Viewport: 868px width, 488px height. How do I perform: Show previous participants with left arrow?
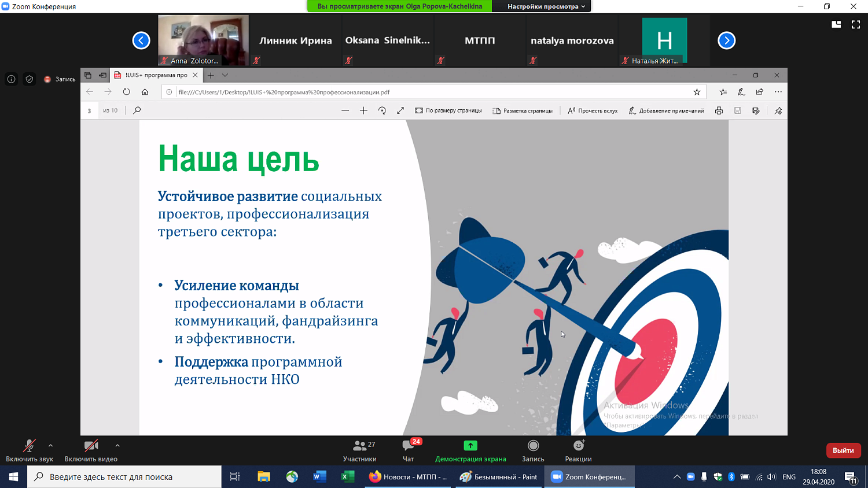pos(141,40)
